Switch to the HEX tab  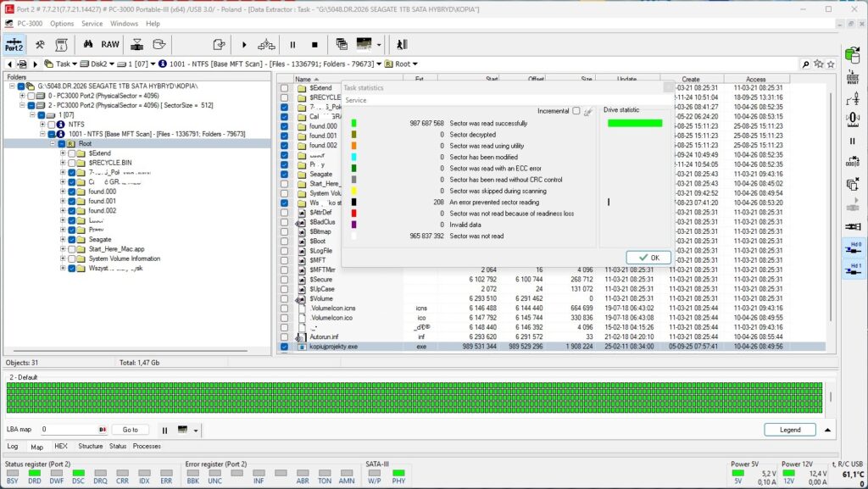(61, 446)
